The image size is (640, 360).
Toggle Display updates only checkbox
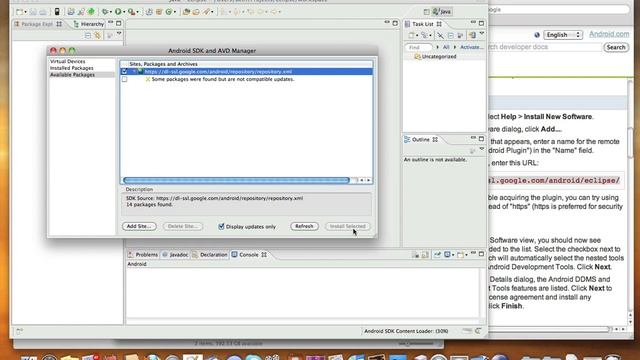[x=221, y=227]
